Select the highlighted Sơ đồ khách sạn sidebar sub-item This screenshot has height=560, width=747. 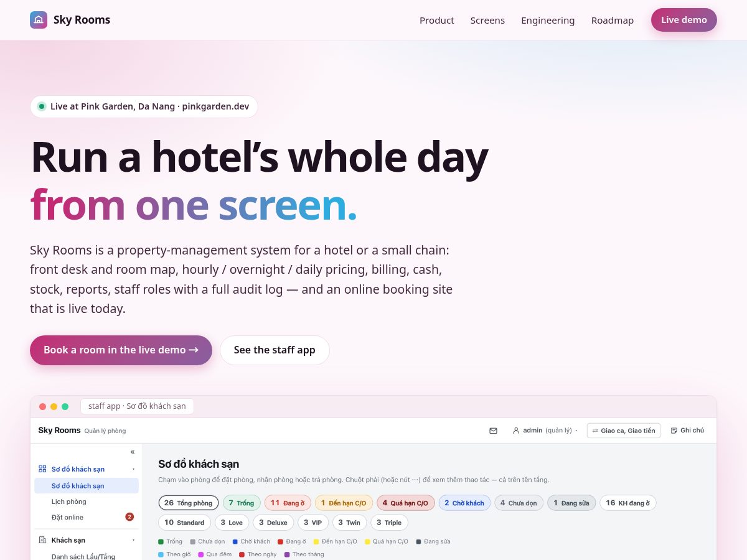[x=87, y=486]
